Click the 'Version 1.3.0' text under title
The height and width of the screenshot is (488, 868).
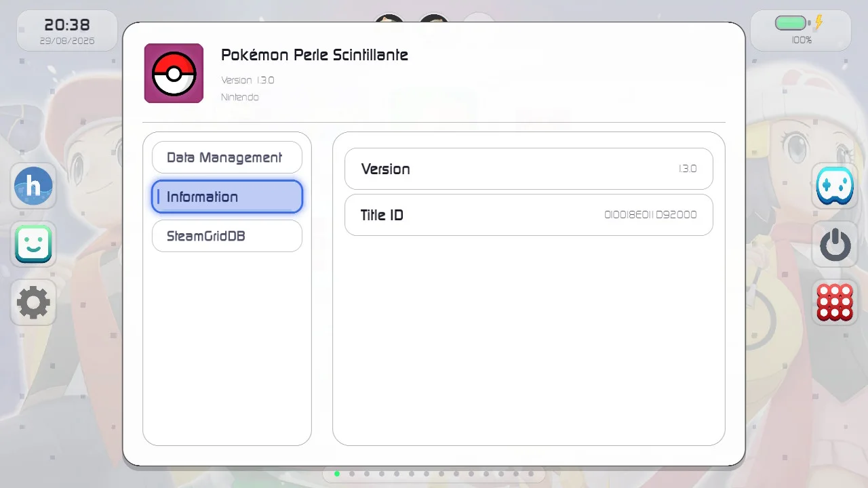click(248, 80)
